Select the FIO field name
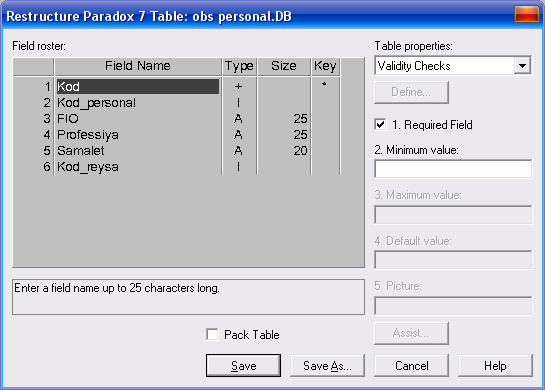 (x=138, y=119)
